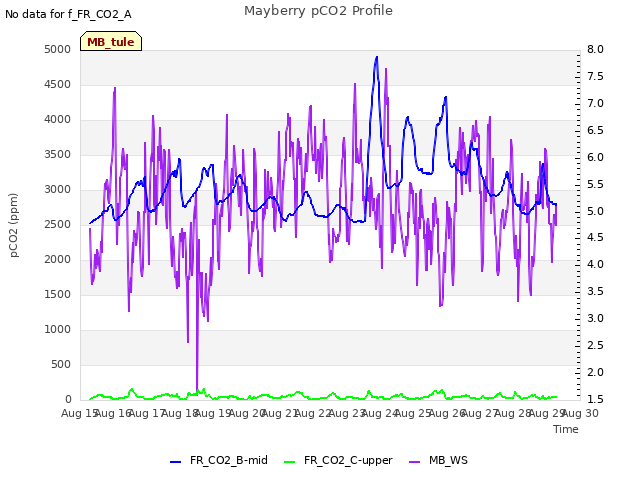
Task: Click the 1000 tick on left axis
Action: point(58,330)
